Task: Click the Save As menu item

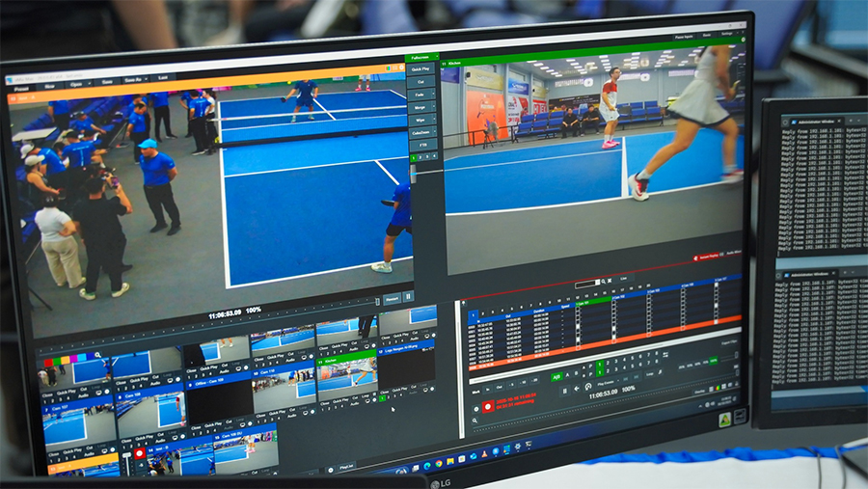Action: point(134,79)
